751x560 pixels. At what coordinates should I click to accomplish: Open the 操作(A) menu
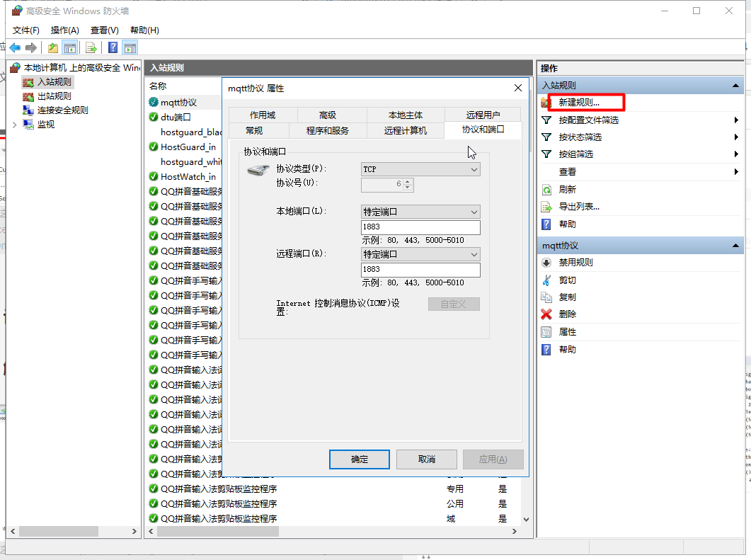(x=64, y=30)
